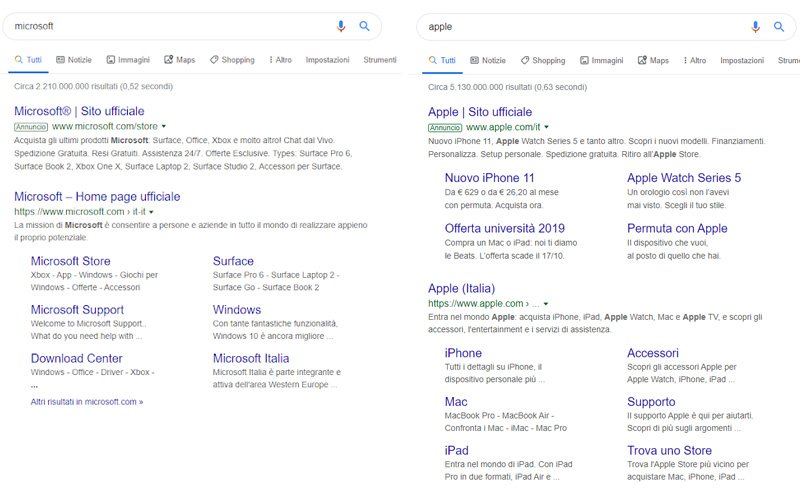Open Strumenti in the microsoft results

(380, 60)
